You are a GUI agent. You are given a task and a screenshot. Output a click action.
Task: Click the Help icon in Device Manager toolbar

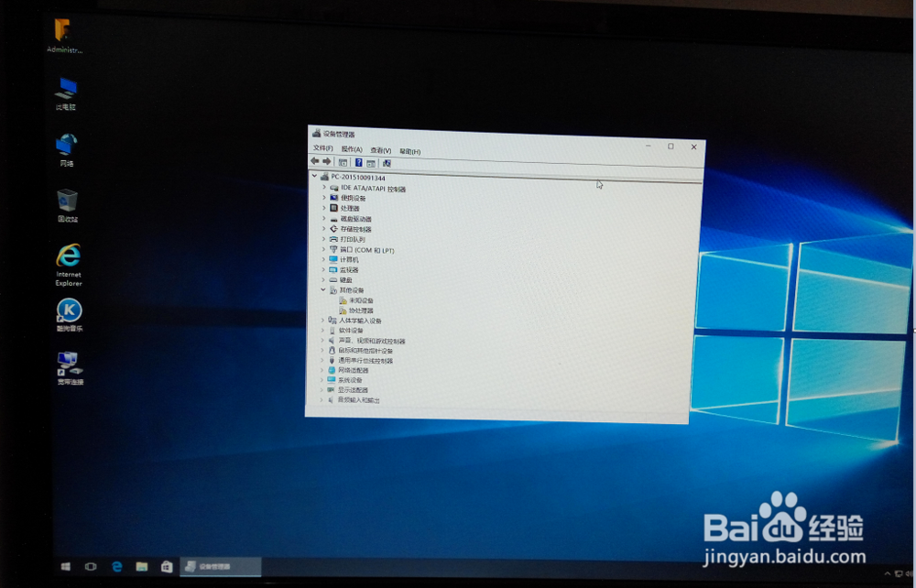(358, 162)
